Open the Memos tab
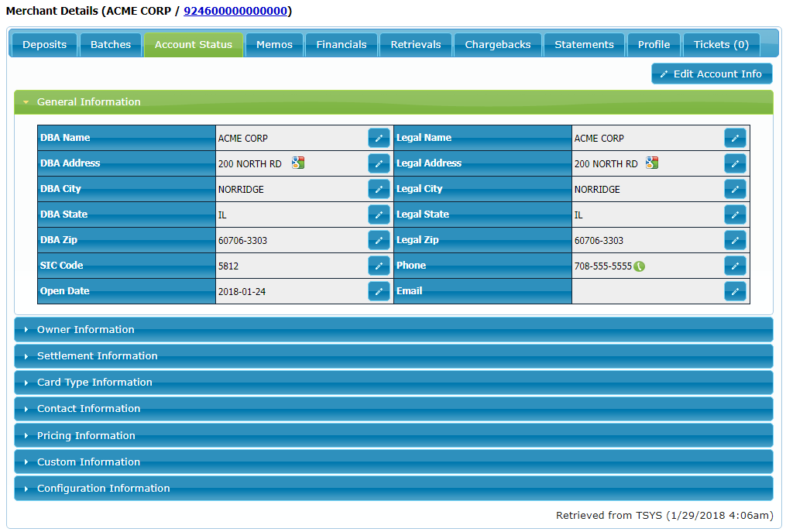This screenshot has width=786, height=532. click(x=274, y=45)
